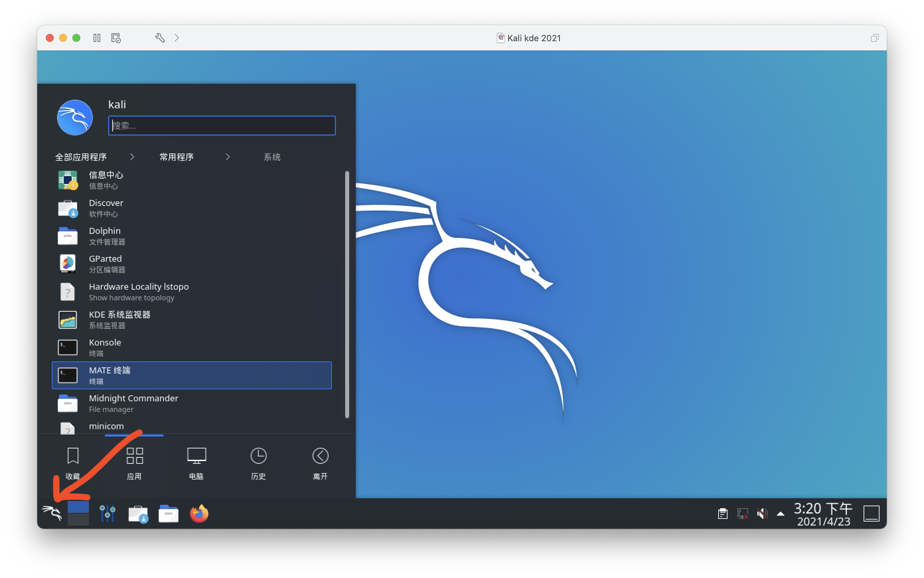924x578 pixels.
Task: Open Midnight Commander file manager
Action: (192, 403)
